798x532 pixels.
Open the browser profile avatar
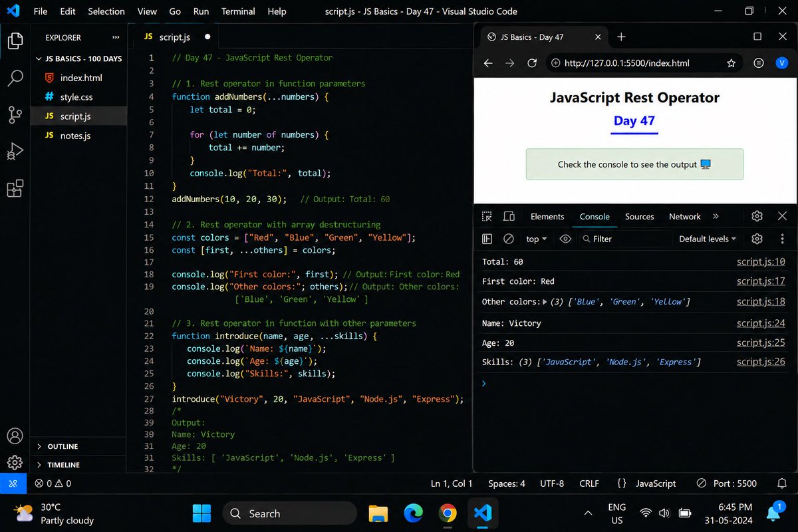(782, 63)
